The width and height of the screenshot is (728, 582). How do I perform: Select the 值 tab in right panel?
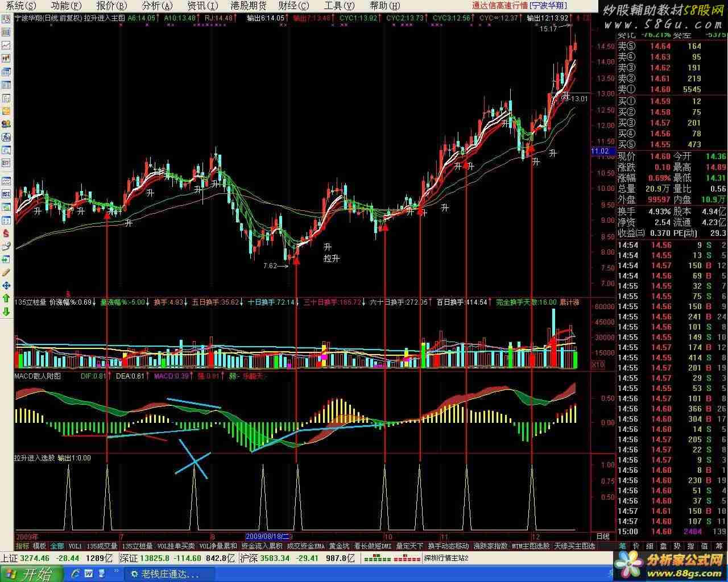point(705,546)
